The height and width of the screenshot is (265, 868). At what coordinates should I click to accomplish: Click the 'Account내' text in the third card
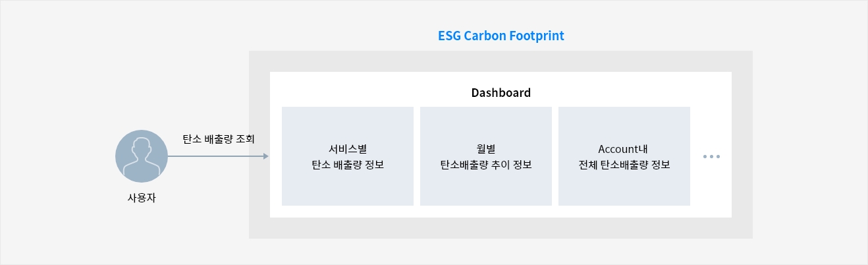[624, 149]
